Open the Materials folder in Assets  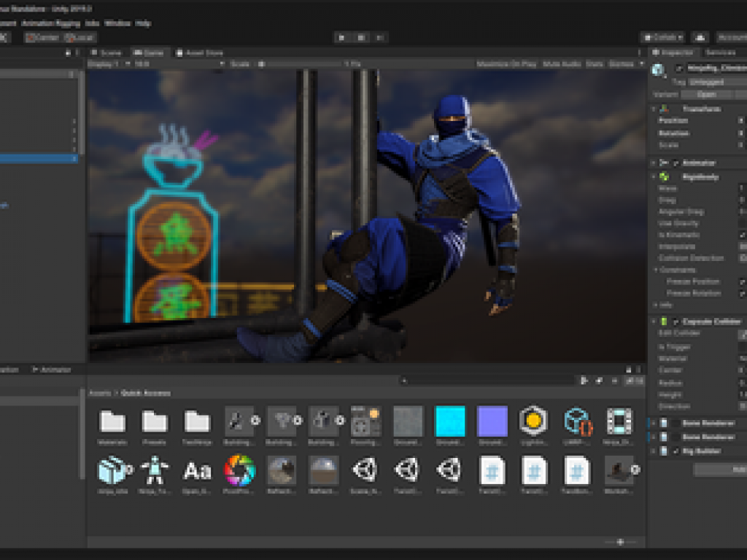tap(112, 422)
